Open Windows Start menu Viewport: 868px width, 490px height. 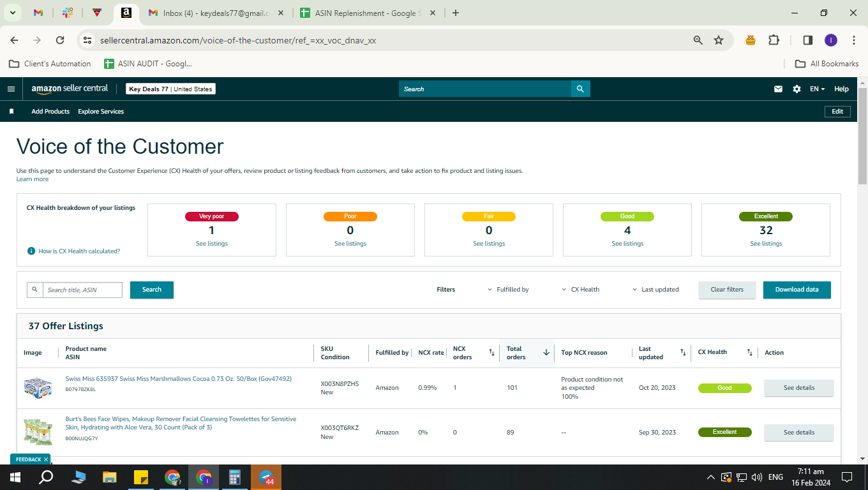[15, 477]
